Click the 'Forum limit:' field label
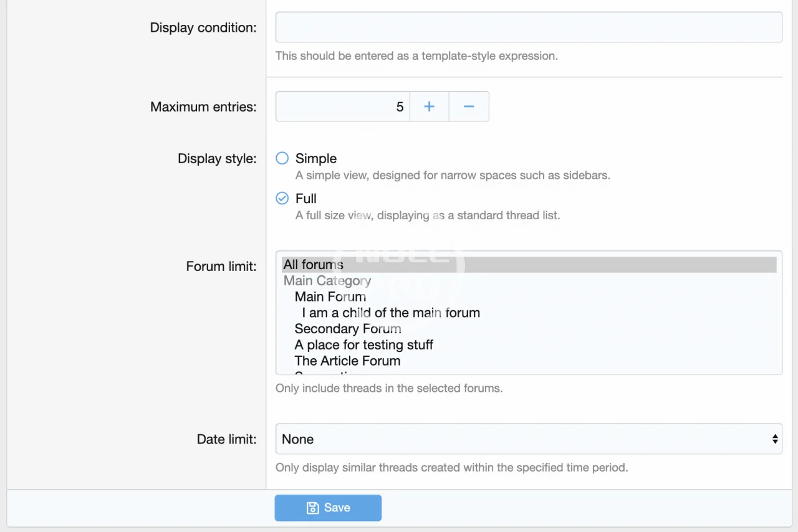Viewport: 798px width, 532px height. (x=221, y=267)
